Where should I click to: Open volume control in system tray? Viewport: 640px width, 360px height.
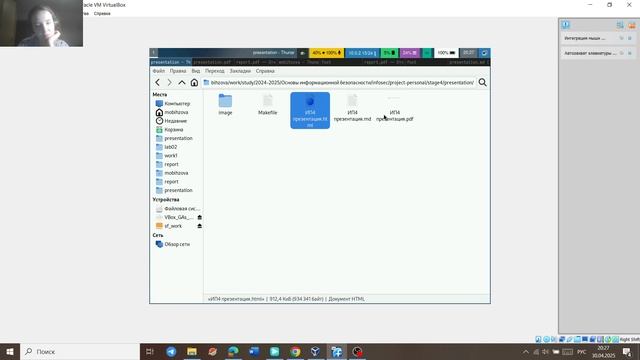click(x=545, y=351)
